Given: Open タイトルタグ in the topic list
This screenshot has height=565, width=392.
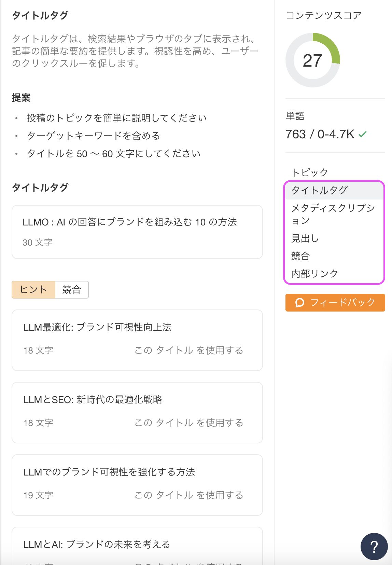Looking at the screenshot, I should tap(319, 190).
